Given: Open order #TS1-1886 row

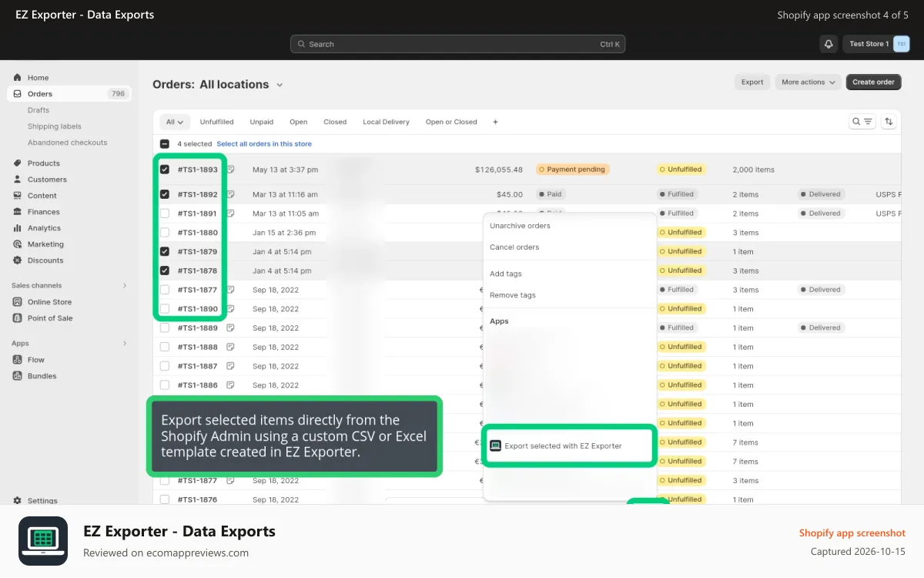Looking at the screenshot, I should pyautogui.click(x=527, y=385).
